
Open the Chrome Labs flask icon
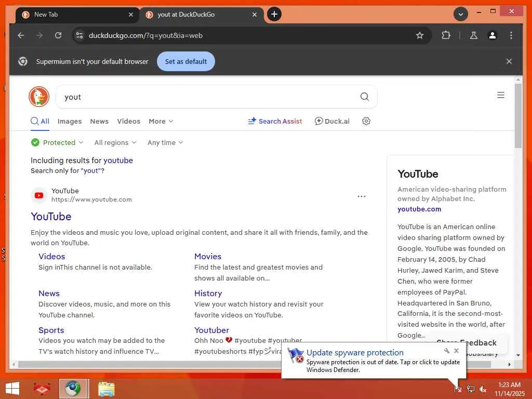(474, 35)
